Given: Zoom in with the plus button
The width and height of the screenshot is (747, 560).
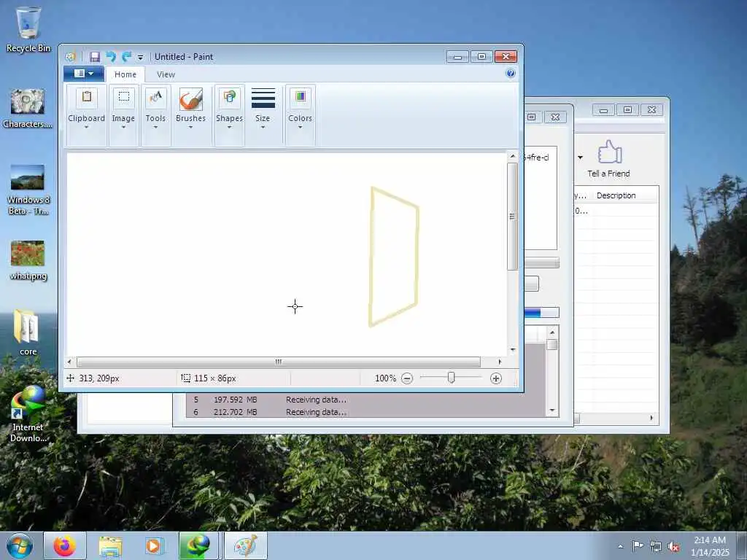Looking at the screenshot, I should tap(496, 378).
